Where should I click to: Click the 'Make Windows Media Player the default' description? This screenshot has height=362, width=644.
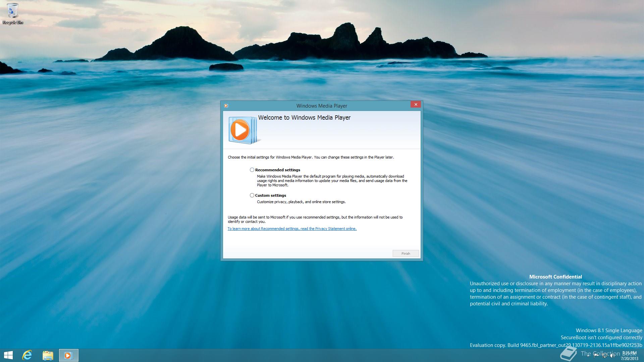click(x=332, y=181)
